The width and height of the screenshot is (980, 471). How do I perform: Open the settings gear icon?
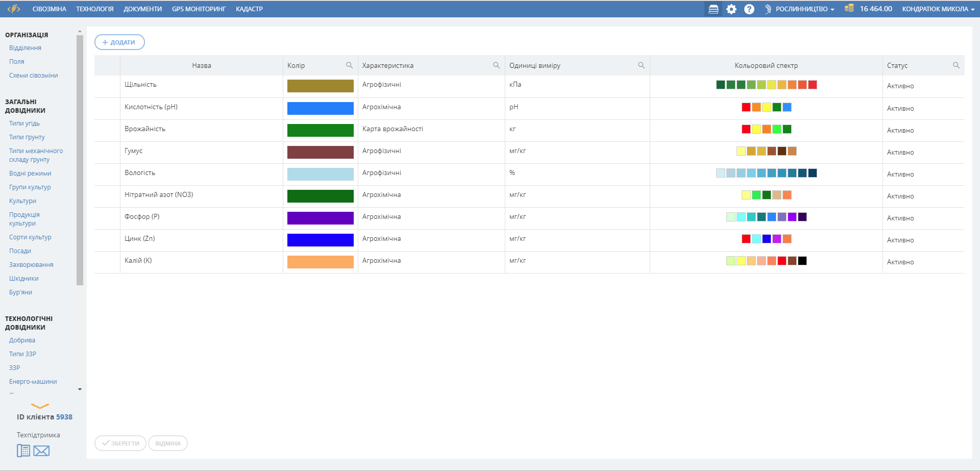click(x=731, y=9)
